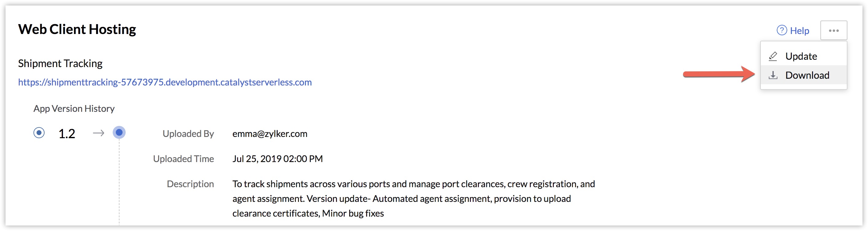Click the Uploaded By field label
The image size is (868, 231).
click(188, 134)
